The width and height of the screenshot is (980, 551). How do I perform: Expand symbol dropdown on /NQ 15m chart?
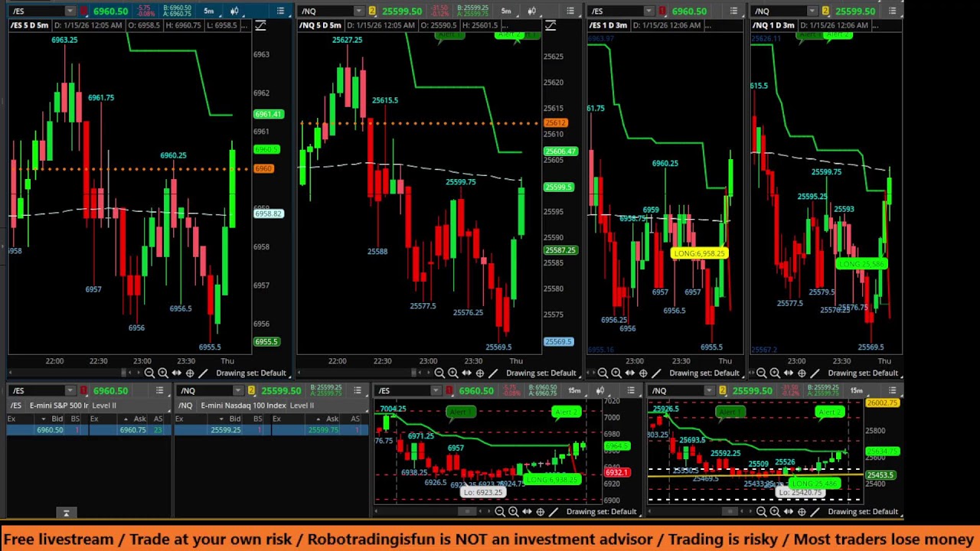click(x=709, y=390)
